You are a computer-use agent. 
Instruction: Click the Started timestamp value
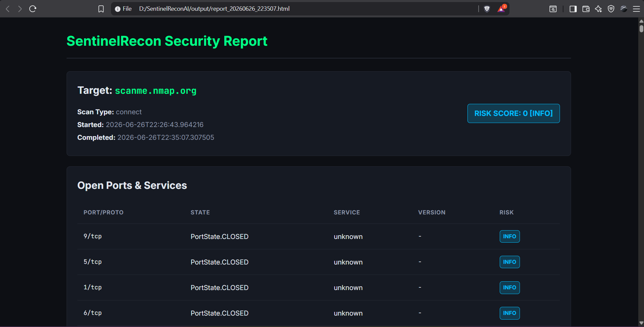[x=155, y=125]
